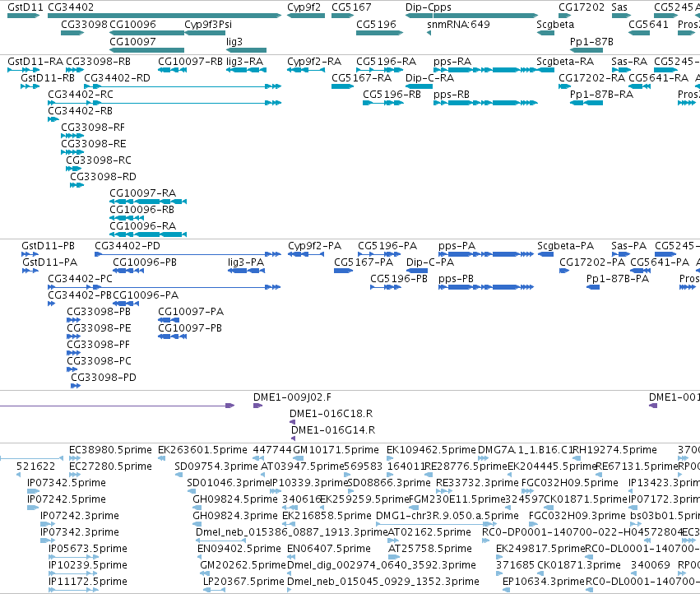The image size is (700, 594).
Task: Select the Scgbeta gene label
Action: tap(555, 24)
